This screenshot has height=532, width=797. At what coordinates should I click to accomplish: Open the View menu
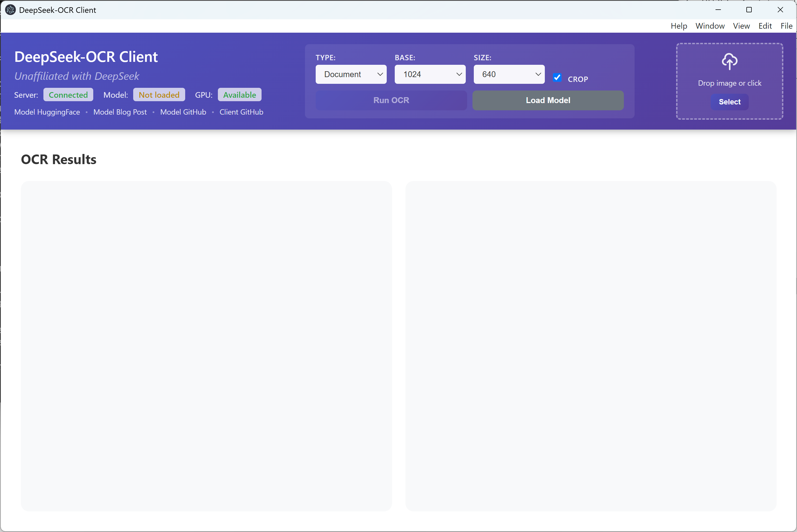(741, 26)
